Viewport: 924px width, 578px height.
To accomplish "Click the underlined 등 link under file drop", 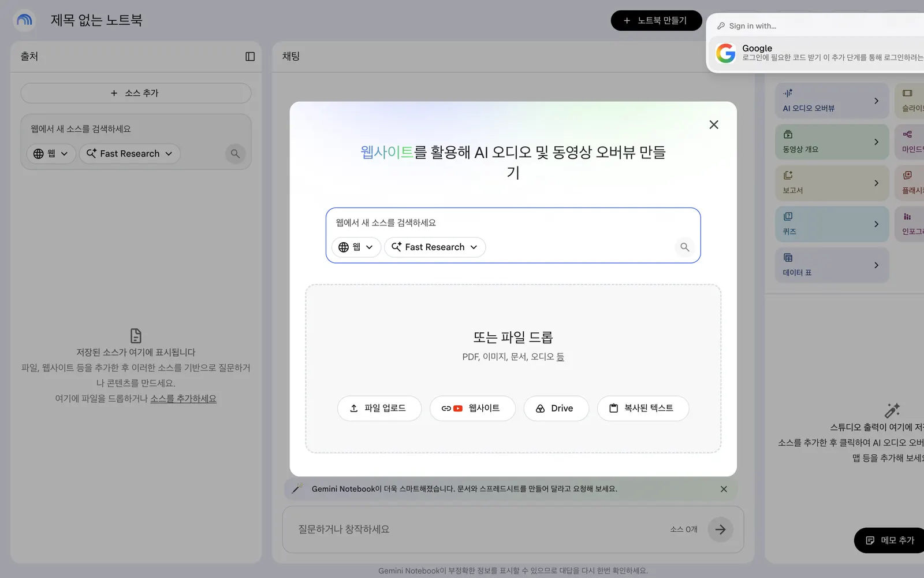I will coord(560,357).
